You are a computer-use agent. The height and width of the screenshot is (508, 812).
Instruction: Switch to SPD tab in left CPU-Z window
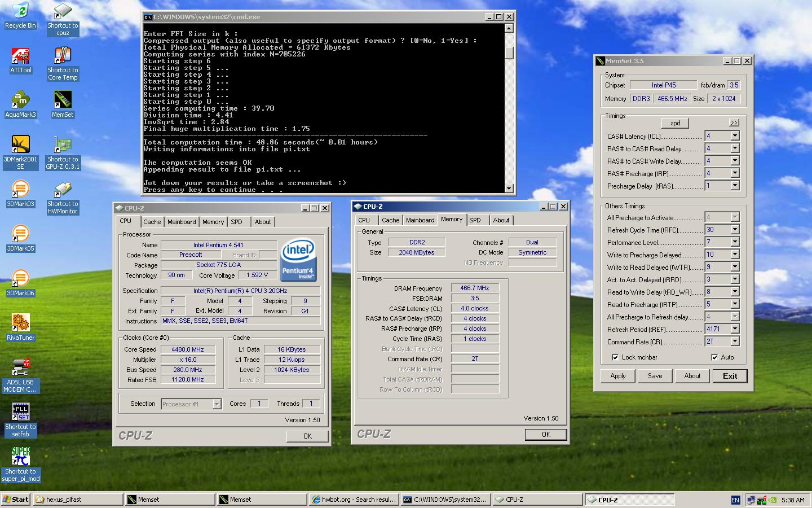pos(236,222)
